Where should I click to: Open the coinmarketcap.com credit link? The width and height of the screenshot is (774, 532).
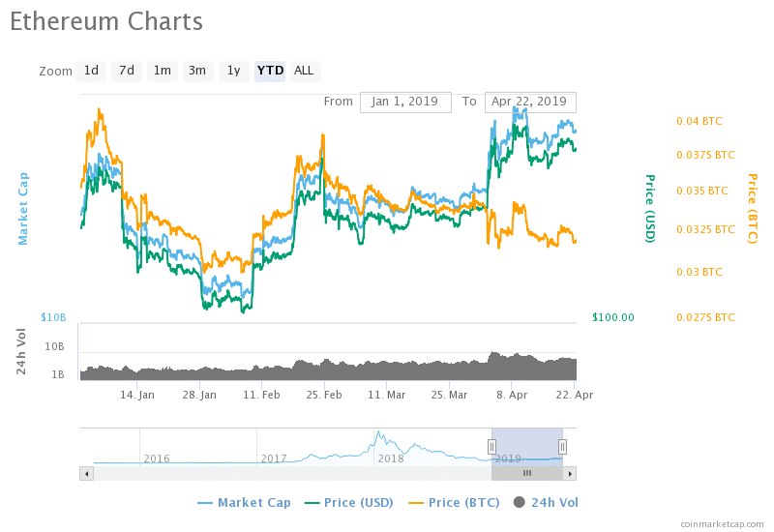coord(722,524)
